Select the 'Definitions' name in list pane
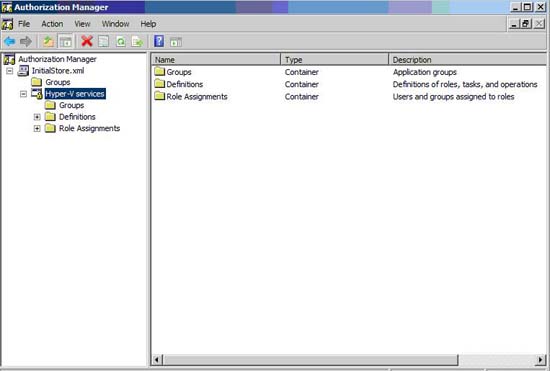The height and width of the screenshot is (371, 550). (x=185, y=84)
